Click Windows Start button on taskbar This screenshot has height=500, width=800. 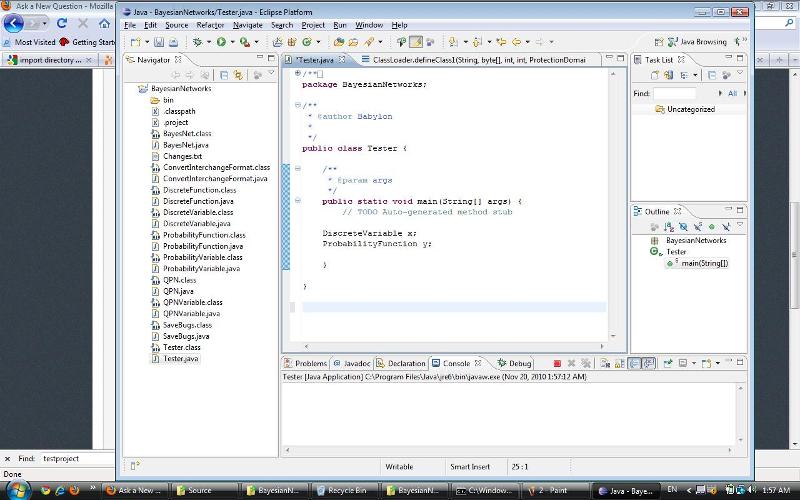(17, 490)
